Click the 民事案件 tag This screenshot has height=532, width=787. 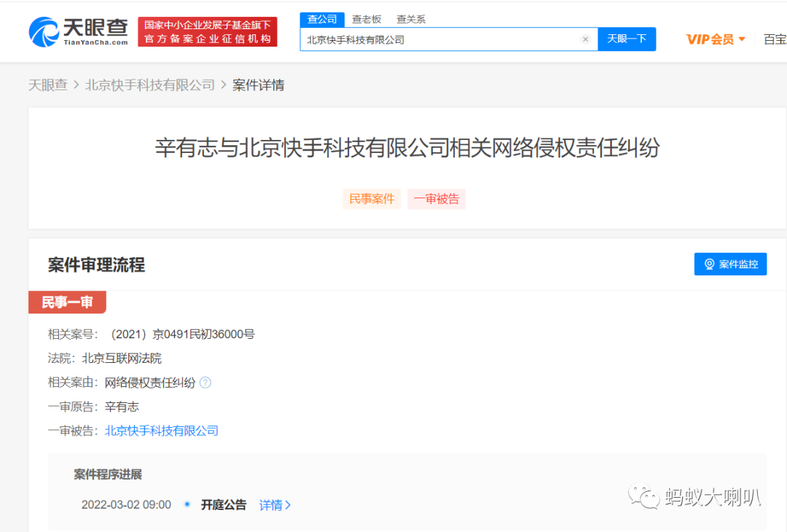(x=372, y=199)
